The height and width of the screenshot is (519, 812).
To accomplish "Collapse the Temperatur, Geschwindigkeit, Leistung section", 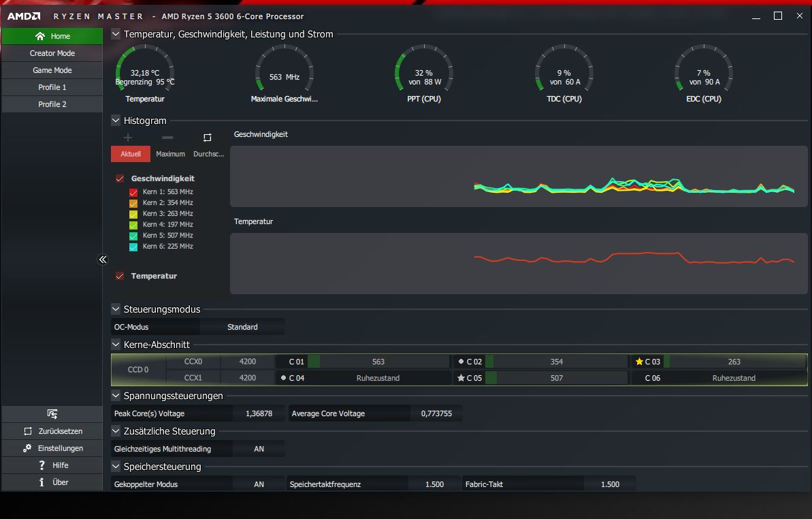I will coord(116,34).
